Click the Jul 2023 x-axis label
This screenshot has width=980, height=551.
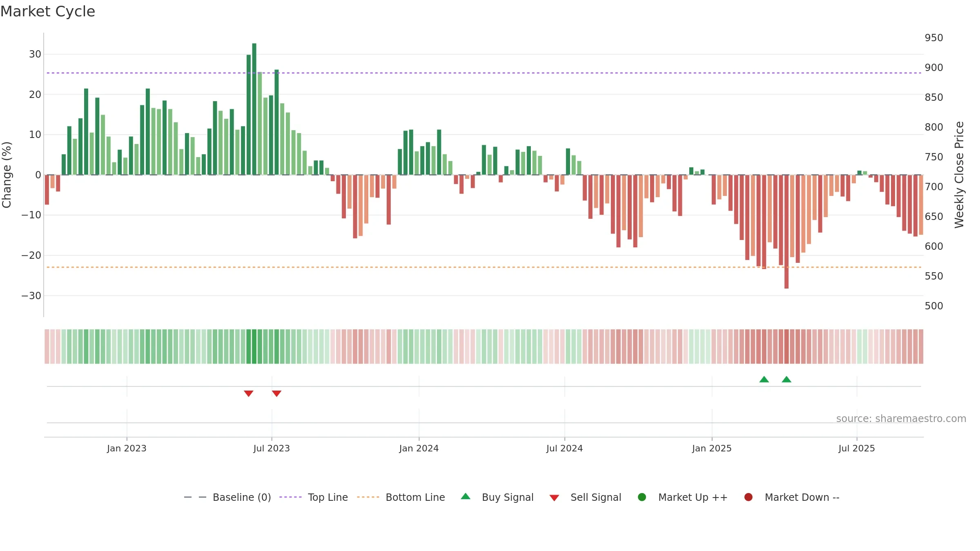pos(272,448)
